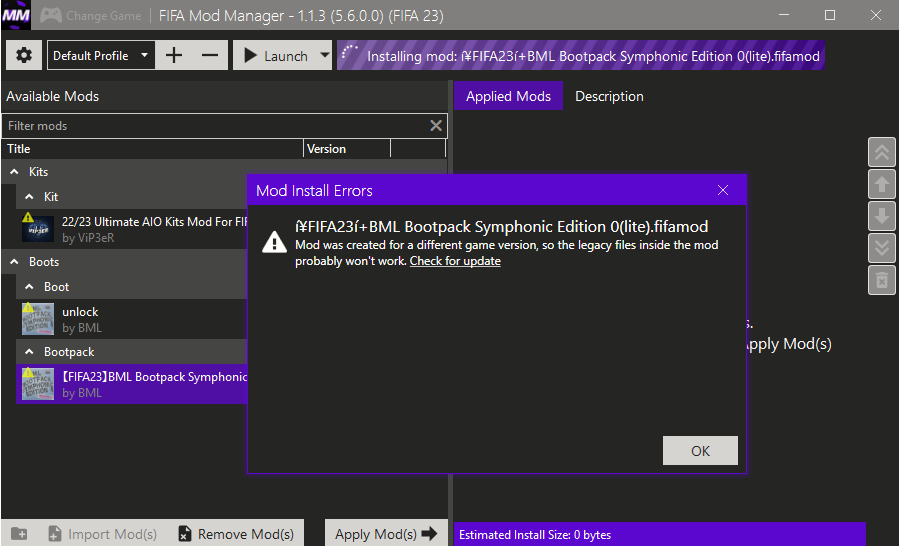Click the Launch button
900x546 pixels.
point(276,56)
